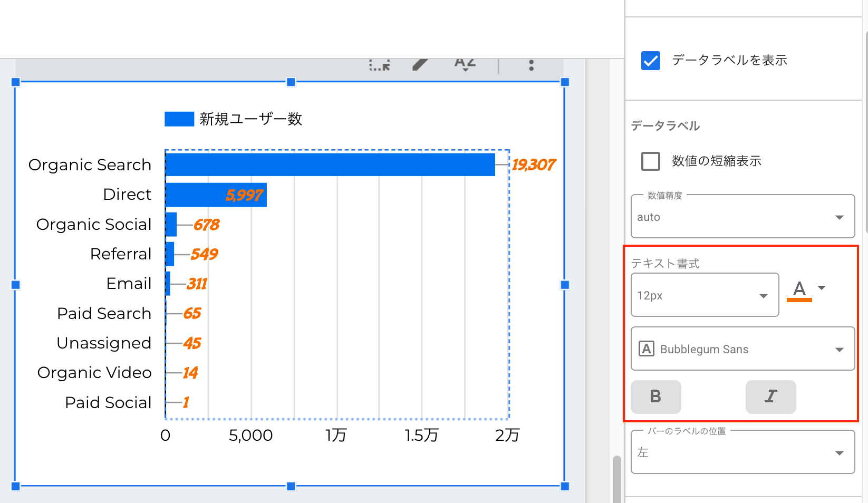The width and height of the screenshot is (868, 503).
Task: Open the orange text color picker
Action: [x=806, y=289]
